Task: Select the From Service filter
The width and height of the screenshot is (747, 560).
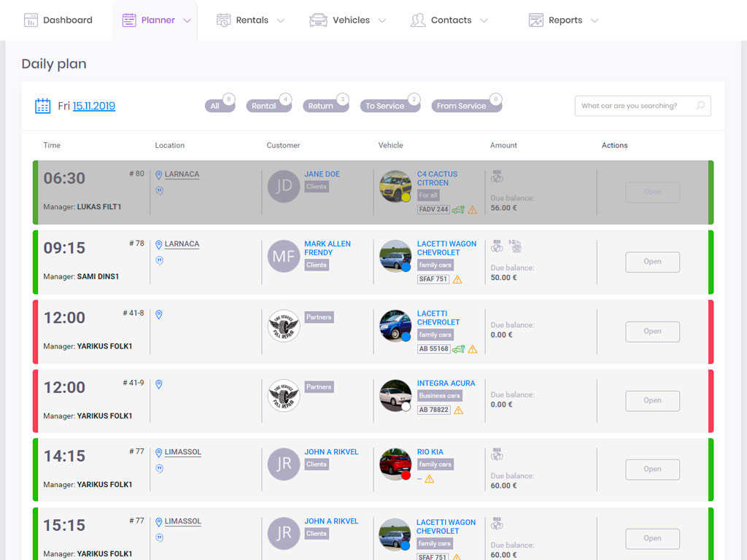Action: [x=461, y=106]
